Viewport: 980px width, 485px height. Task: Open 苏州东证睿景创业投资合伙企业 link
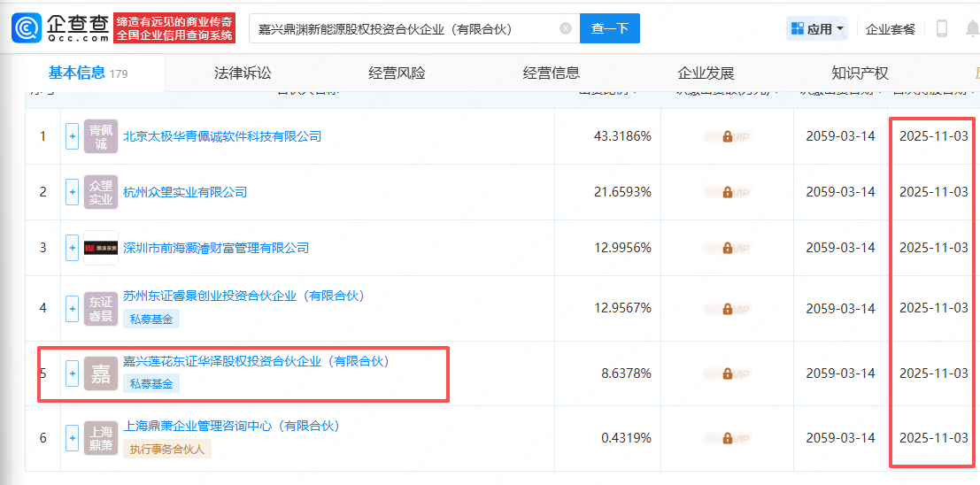pyautogui.click(x=243, y=296)
